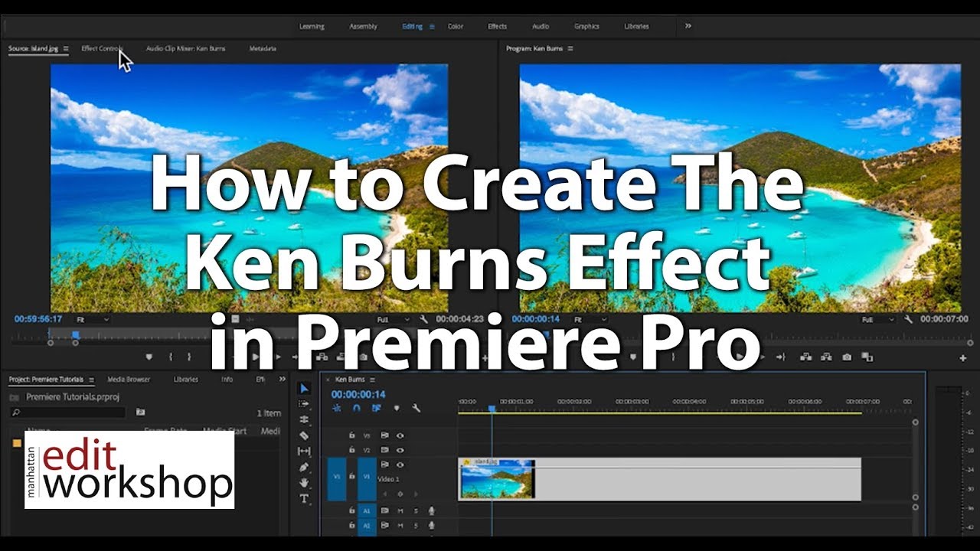The width and height of the screenshot is (980, 551).
Task: Select the Selection tool arrow
Action: tap(304, 389)
